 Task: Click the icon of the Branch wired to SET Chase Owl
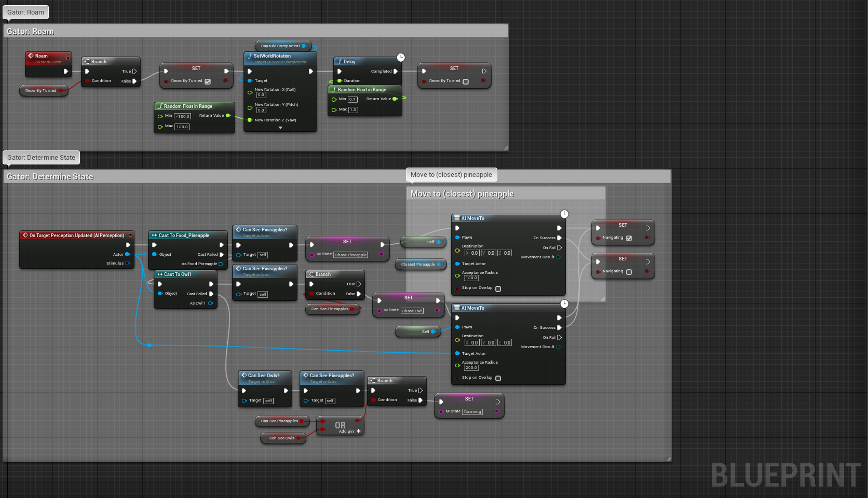(x=311, y=274)
